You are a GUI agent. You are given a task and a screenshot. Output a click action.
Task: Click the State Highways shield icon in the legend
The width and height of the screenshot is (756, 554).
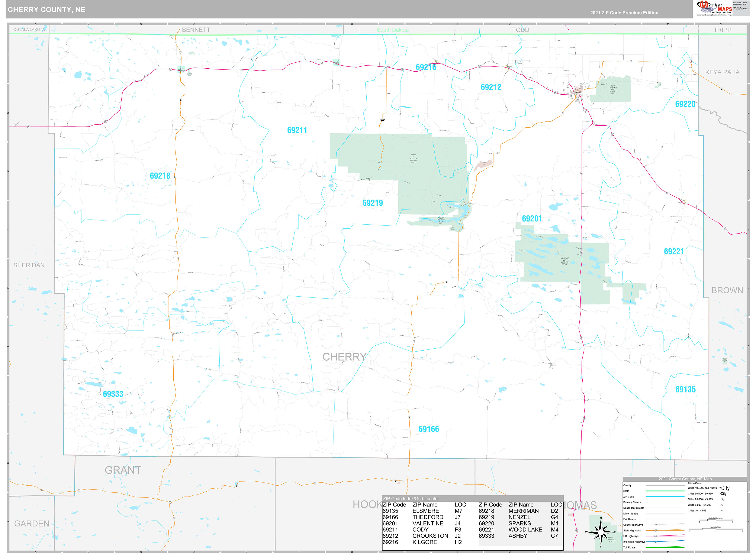(656, 531)
